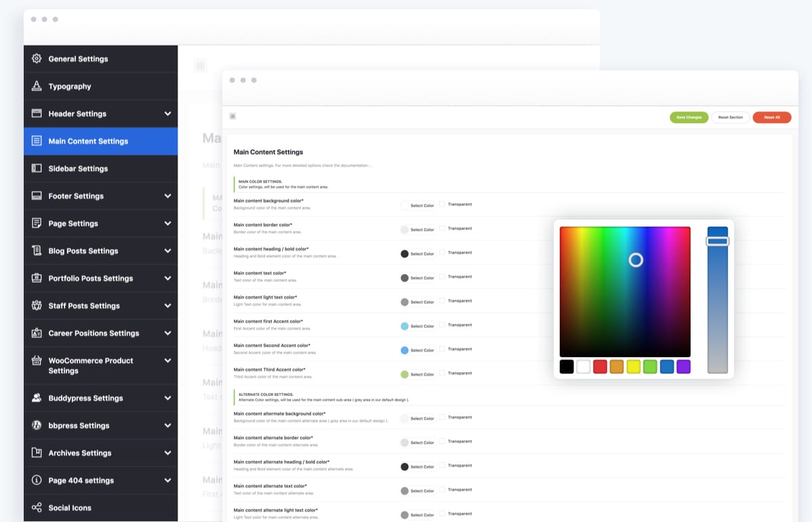Toggle Transparent for Third Accent color
The image size is (812, 522).
[443, 373]
